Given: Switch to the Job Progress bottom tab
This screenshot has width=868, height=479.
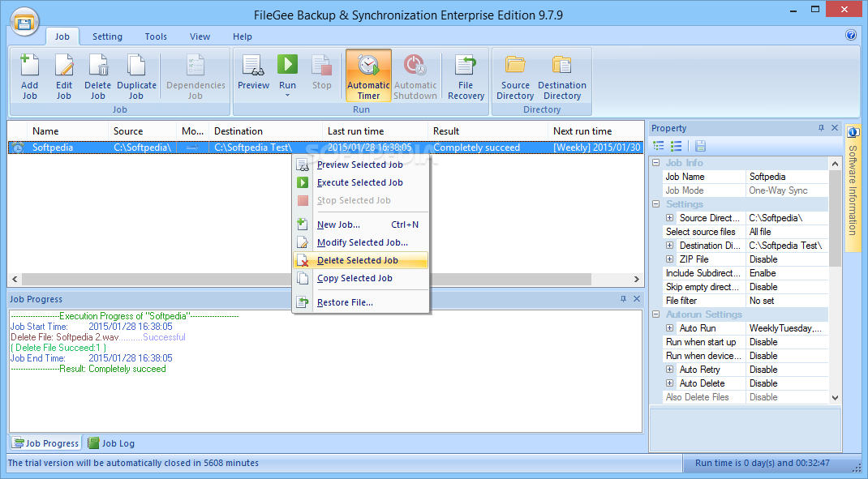Looking at the screenshot, I should coord(46,443).
